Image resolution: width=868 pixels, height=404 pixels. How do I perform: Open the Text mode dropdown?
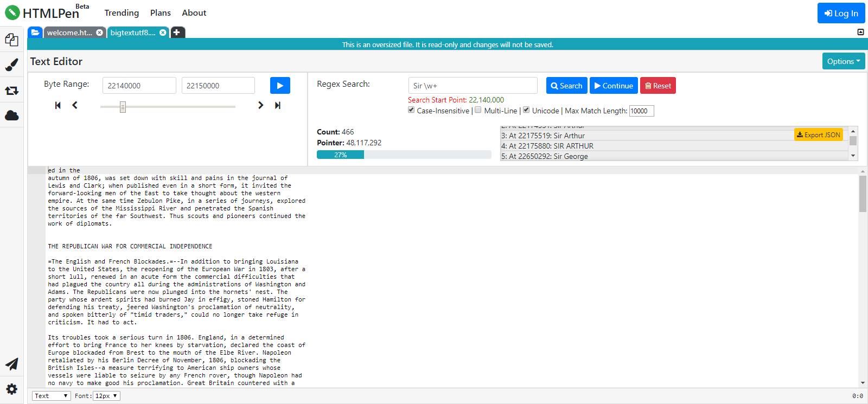52,396
